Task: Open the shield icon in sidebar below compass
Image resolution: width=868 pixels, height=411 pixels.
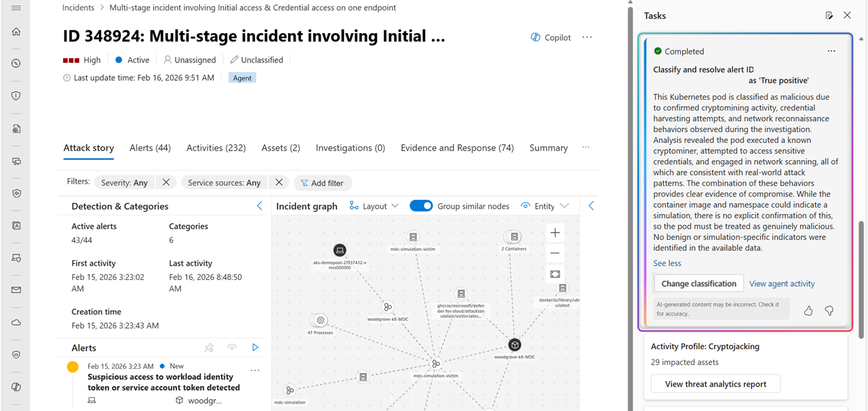Action: 16,96
